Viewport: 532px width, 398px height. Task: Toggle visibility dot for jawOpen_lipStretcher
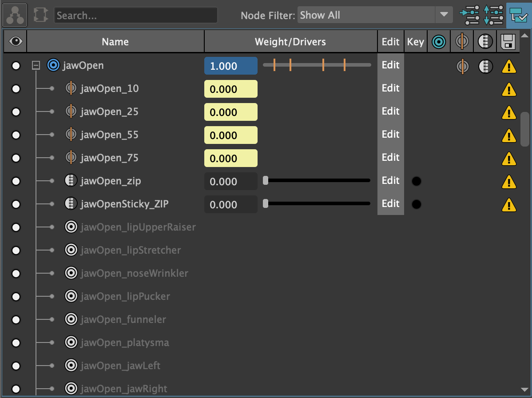tap(16, 250)
